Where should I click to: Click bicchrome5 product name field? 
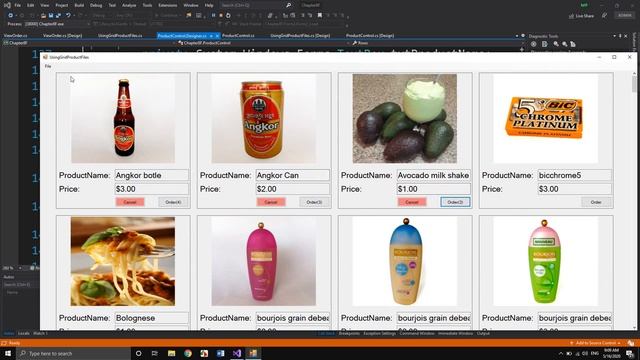(574, 175)
